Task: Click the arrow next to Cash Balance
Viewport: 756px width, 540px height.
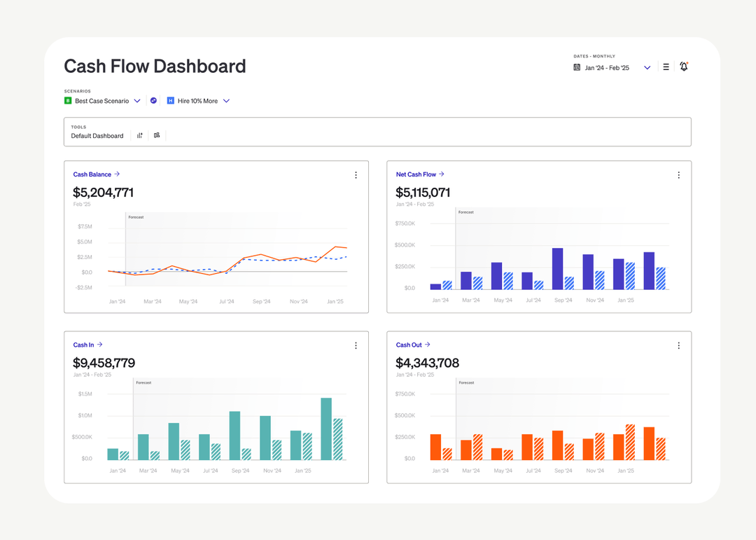Action: pos(117,174)
